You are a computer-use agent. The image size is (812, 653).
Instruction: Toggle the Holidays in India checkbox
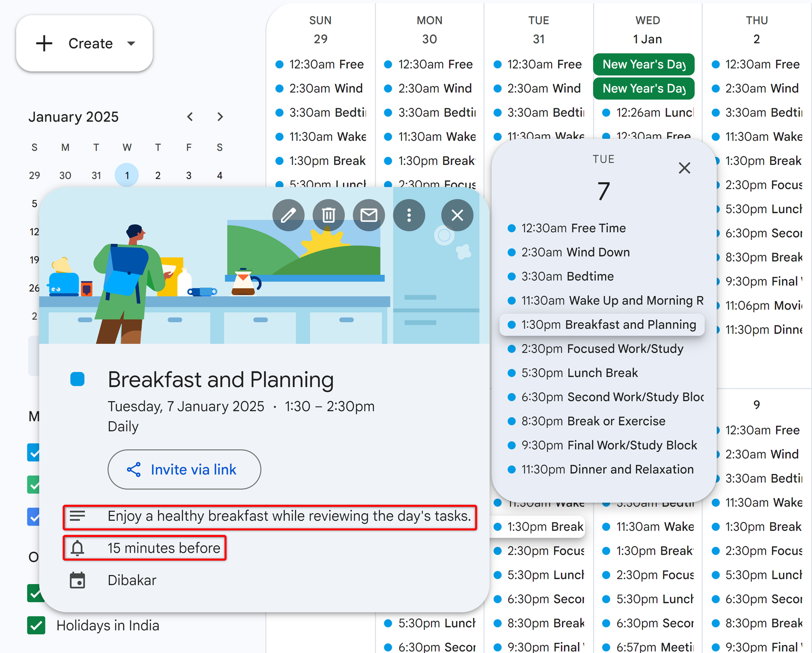click(36, 625)
